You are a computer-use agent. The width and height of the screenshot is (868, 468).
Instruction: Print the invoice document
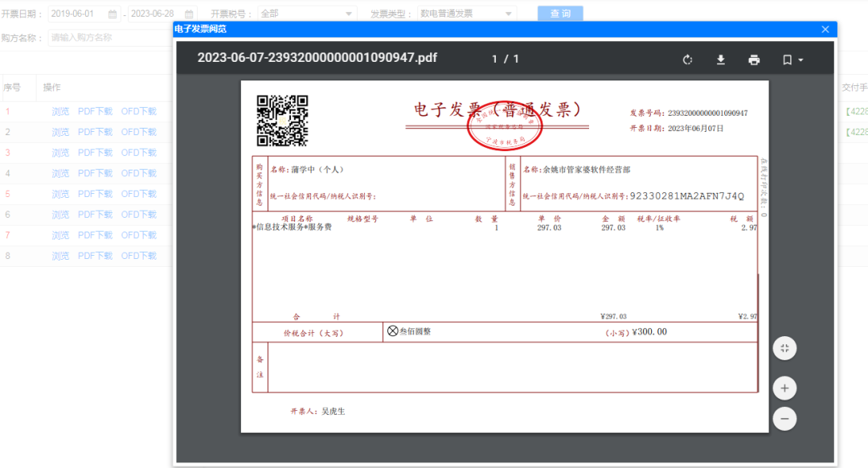tap(754, 60)
